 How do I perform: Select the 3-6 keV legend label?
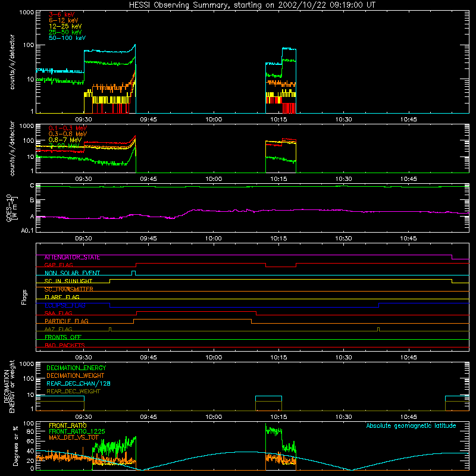click(62, 14)
